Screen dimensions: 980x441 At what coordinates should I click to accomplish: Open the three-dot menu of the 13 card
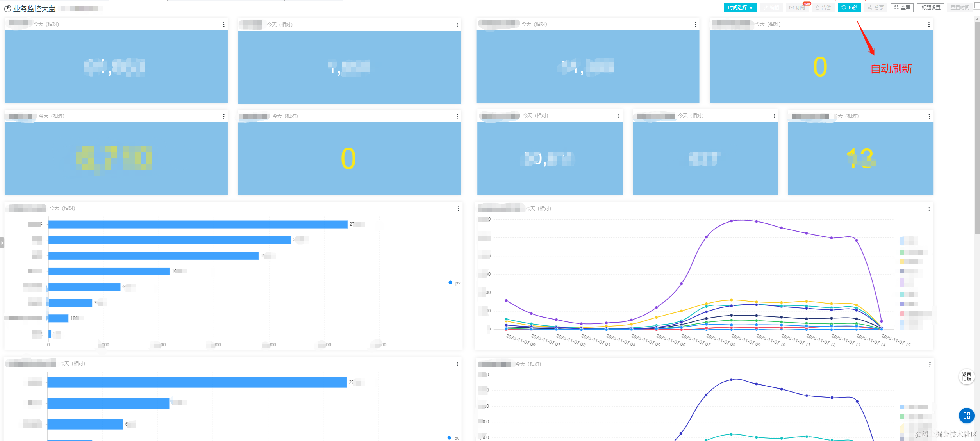(x=929, y=116)
